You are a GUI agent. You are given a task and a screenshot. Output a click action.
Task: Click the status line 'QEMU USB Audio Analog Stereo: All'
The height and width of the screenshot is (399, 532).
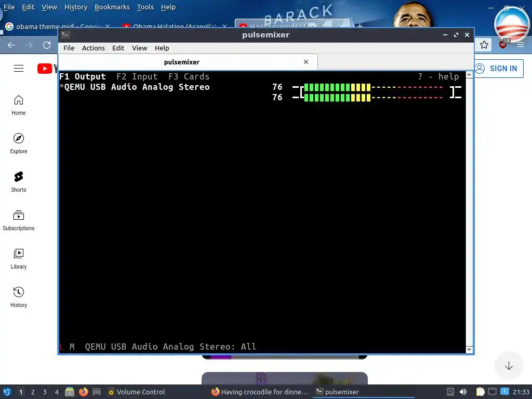click(x=170, y=347)
